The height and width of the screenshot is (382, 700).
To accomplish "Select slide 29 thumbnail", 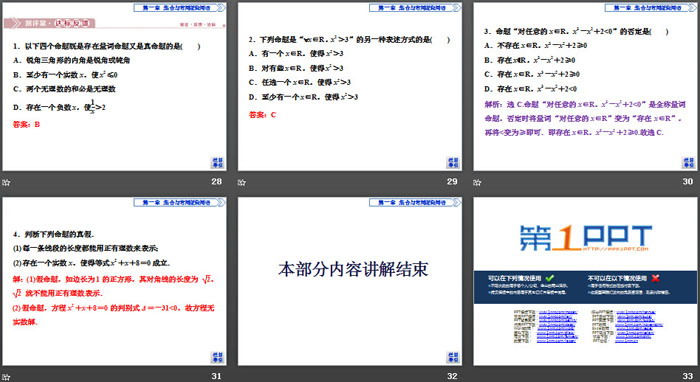I will pos(350,87).
